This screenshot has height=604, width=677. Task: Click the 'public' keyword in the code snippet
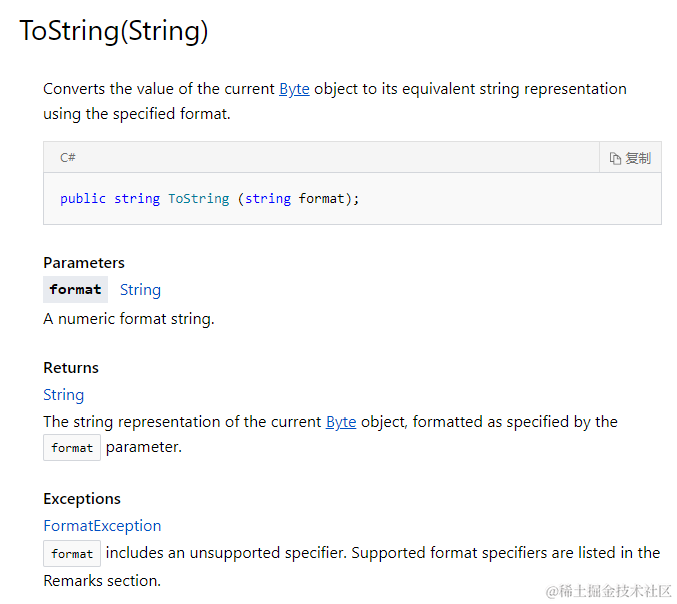pos(83,199)
